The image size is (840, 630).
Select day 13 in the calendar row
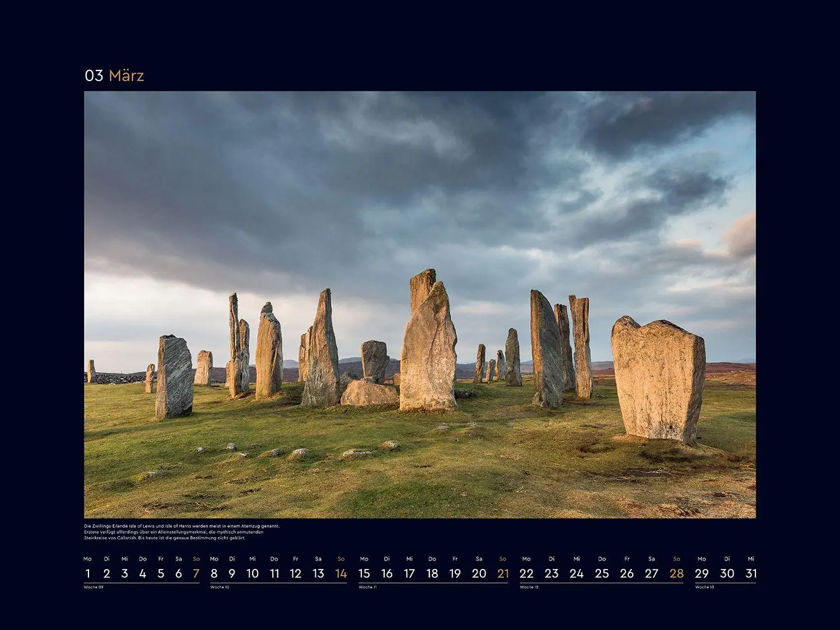click(x=318, y=573)
